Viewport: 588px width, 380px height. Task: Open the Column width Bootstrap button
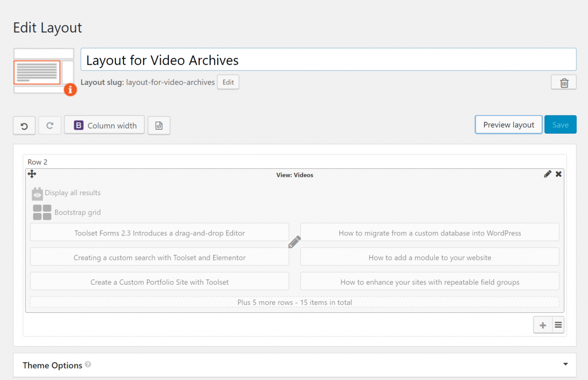[x=105, y=125]
